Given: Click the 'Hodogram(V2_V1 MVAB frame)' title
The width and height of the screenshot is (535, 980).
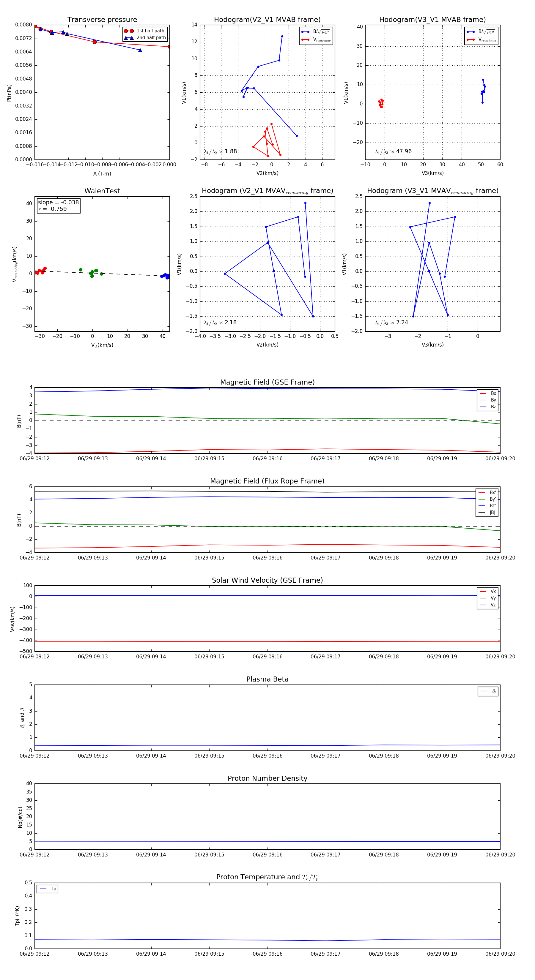Looking at the screenshot, I should (x=267, y=20).
